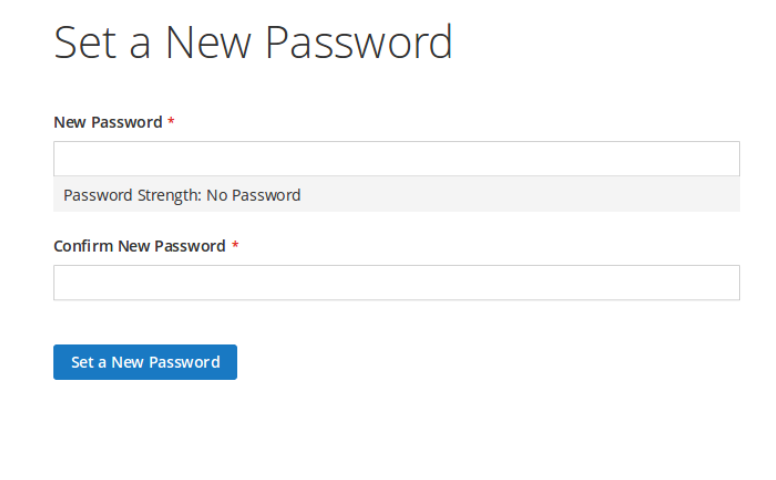Click the Confirm New Password field label
Viewport: 776px width, 480px height.
point(140,246)
